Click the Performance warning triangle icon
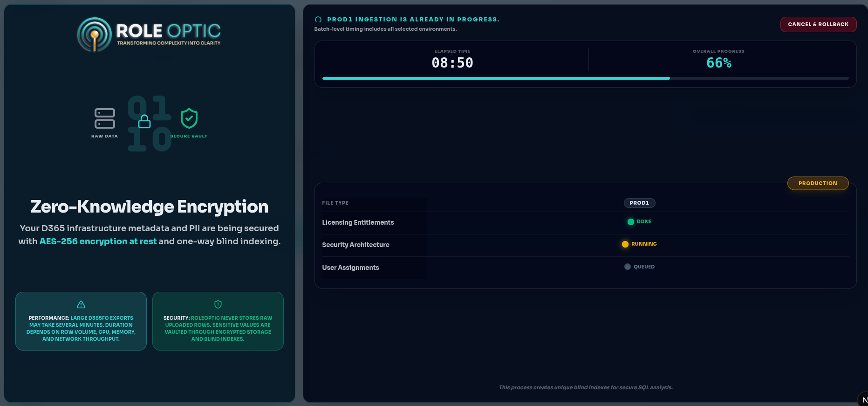This screenshot has height=406, width=868. coord(81,304)
